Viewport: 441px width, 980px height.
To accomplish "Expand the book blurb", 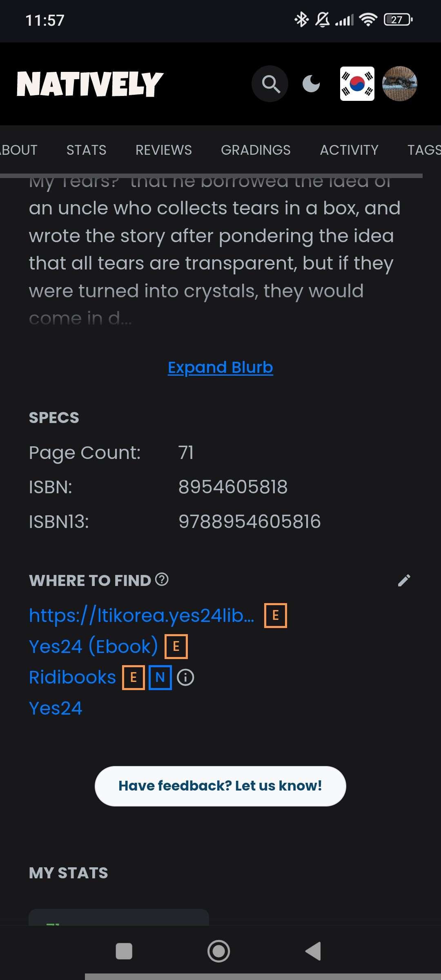I will (220, 367).
